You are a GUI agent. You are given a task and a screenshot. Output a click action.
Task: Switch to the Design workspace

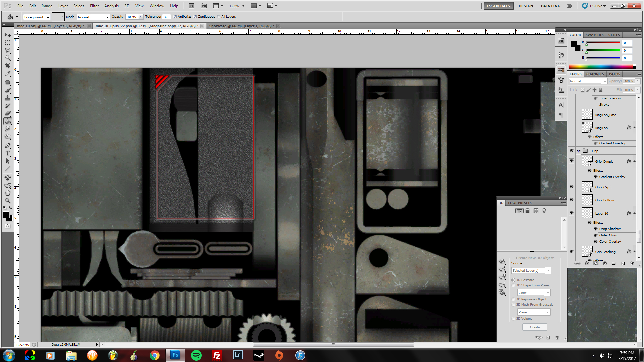tap(526, 6)
